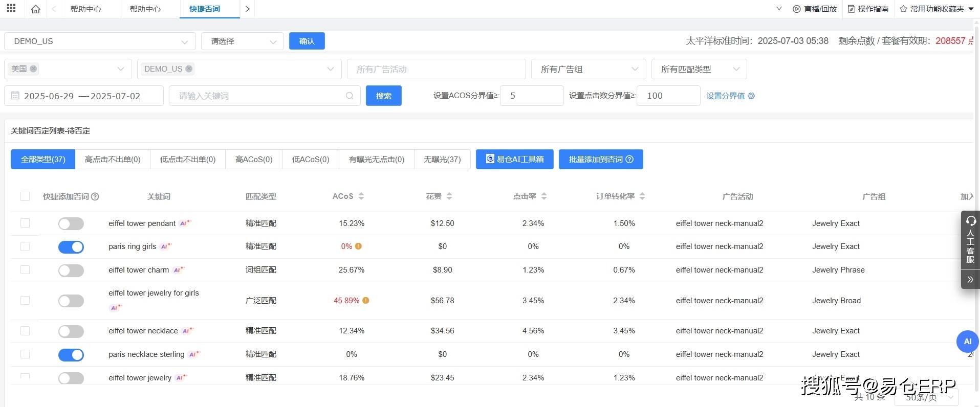Open the 所有匹配类型 dropdown

click(x=699, y=69)
